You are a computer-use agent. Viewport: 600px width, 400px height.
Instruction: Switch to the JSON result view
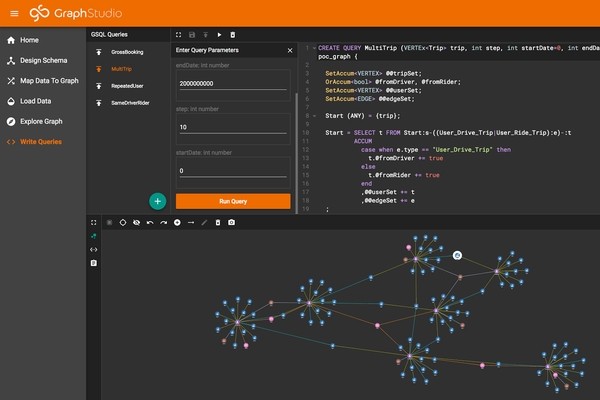(x=94, y=250)
